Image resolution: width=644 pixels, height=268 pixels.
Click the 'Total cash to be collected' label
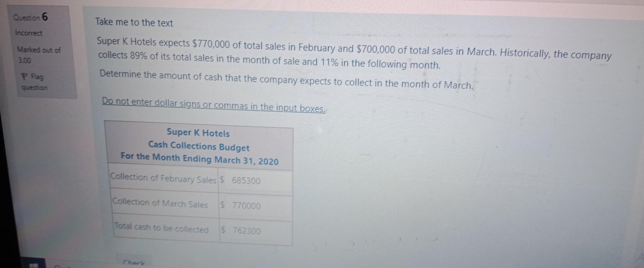point(161,228)
